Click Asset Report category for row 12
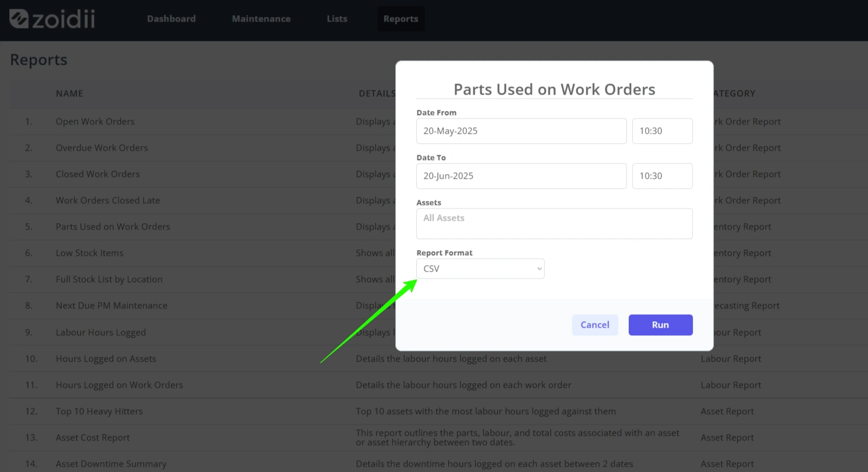The height and width of the screenshot is (472, 868). [x=727, y=411]
